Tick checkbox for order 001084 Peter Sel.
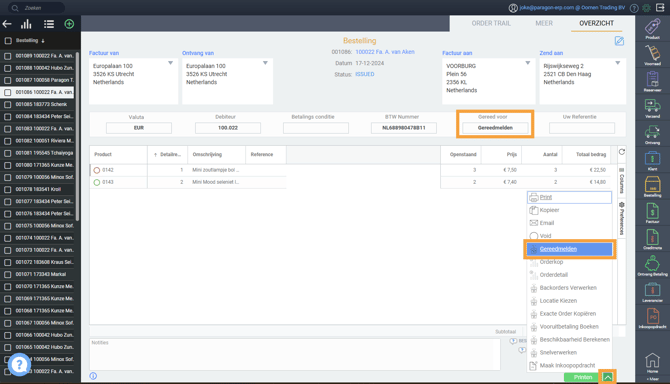The image size is (670, 384). [8, 117]
